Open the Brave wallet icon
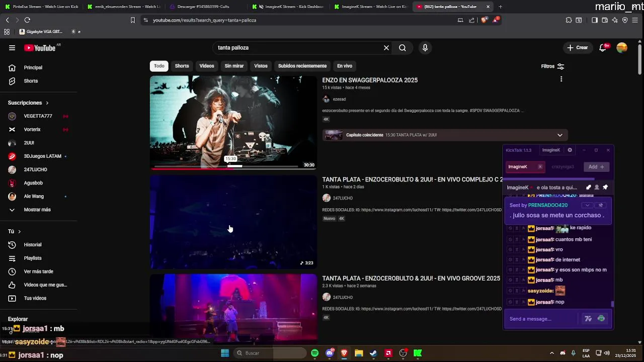This screenshot has height=362, width=644. click(605, 20)
